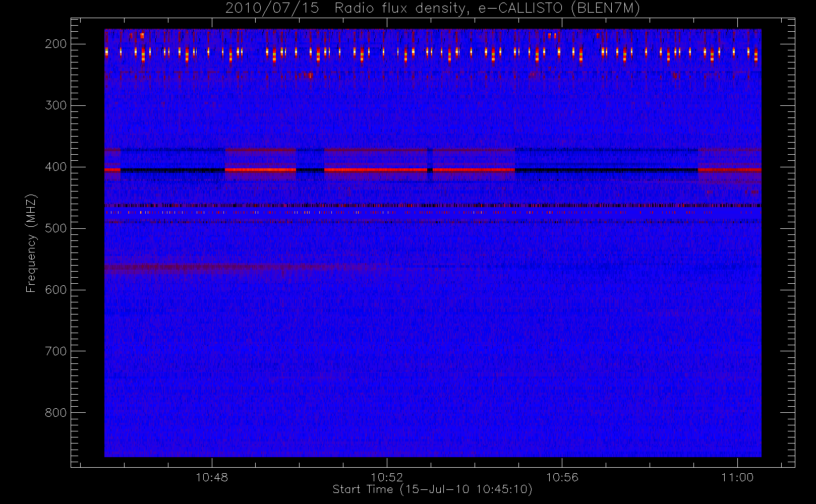Click the 10:56 time tick label
Screen dimensions: 816x504
click(x=562, y=477)
